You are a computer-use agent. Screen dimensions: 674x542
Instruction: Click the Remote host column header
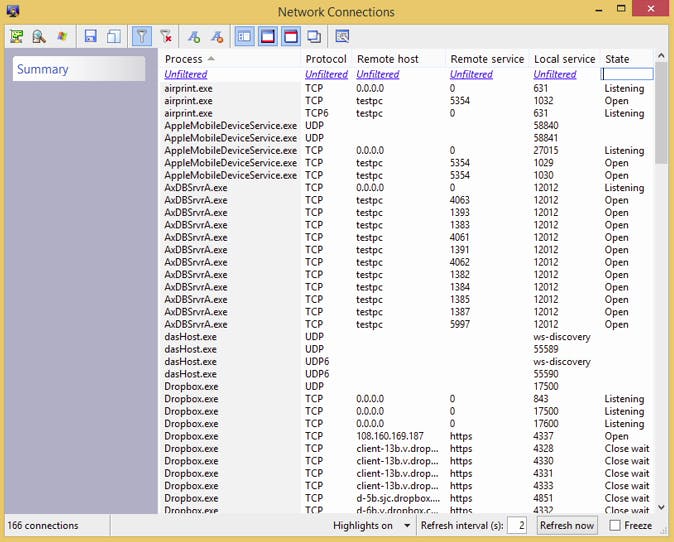point(387,59)
